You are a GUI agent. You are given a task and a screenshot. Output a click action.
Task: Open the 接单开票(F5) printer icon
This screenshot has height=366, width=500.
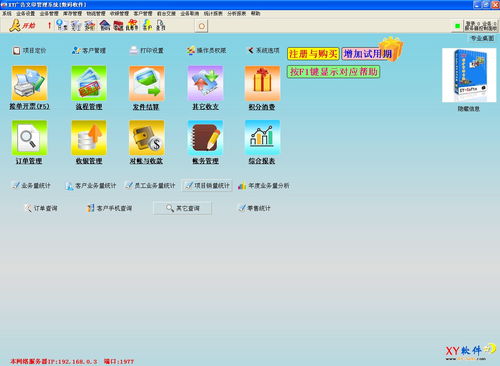(29, 83)
